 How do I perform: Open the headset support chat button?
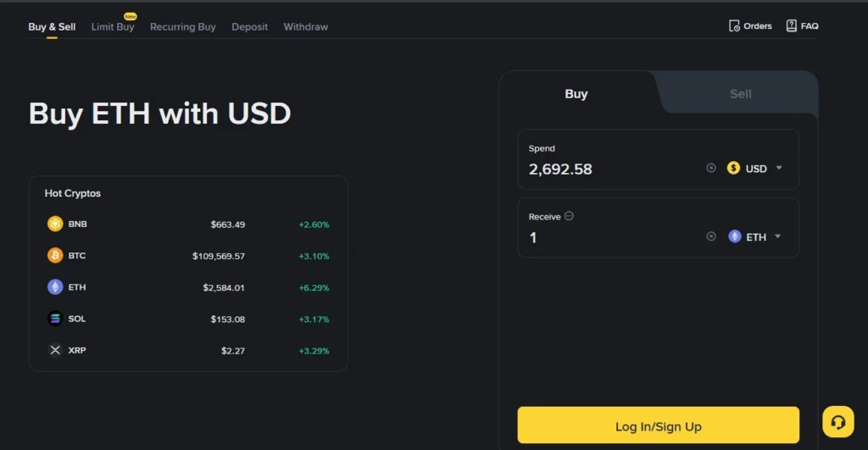pos(838,422)
